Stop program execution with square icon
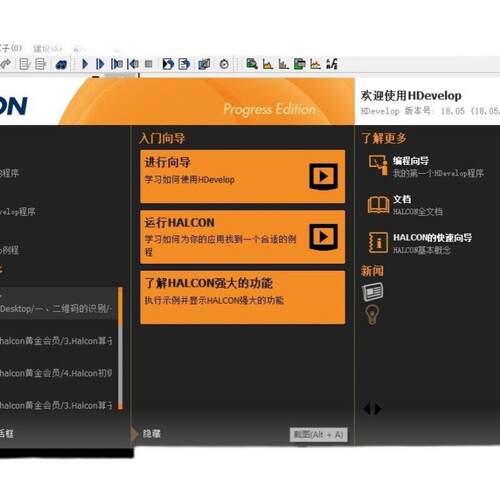Screen dimensions: 500x500 [x=149, y=64]
